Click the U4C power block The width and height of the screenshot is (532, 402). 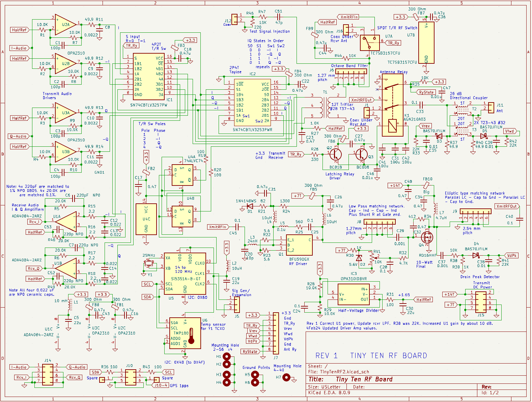146,219
